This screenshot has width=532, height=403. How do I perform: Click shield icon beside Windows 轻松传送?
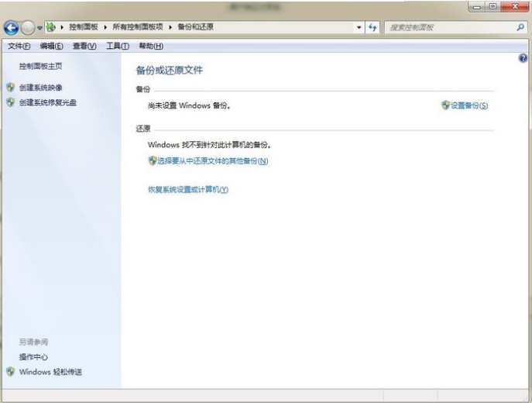coord(11,372)
